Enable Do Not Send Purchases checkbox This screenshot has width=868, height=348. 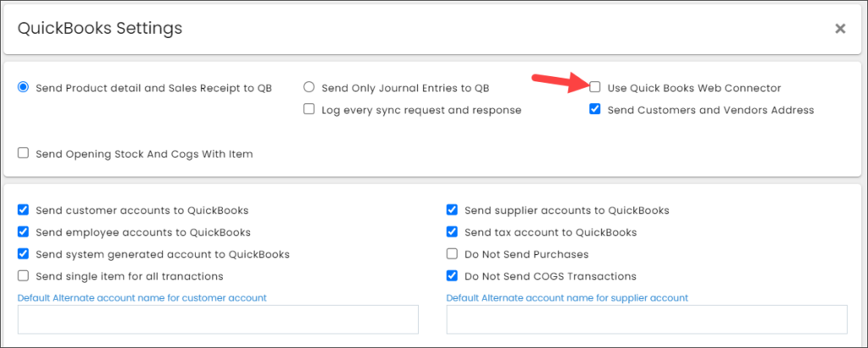click(x=453, y=255)
